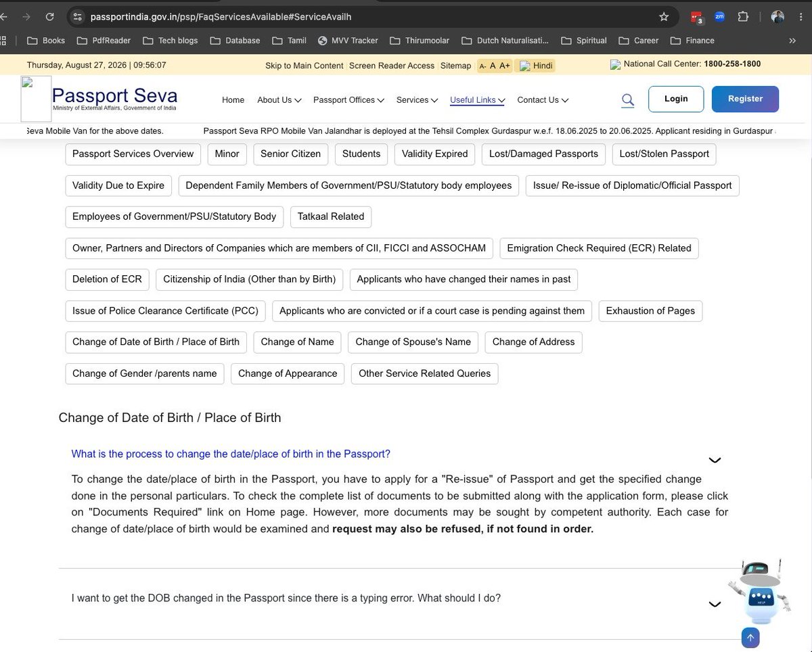
Task: Open the About Us dropdown menu
Action: 279,100
